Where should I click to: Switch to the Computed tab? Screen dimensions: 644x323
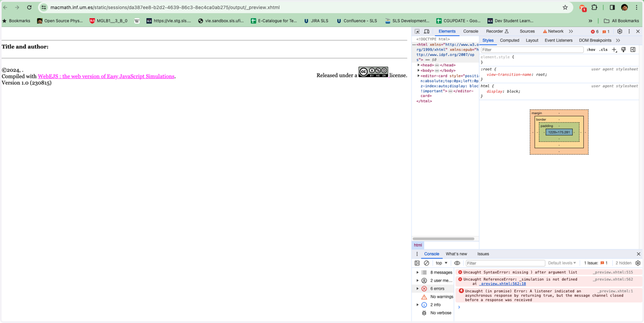509,41
